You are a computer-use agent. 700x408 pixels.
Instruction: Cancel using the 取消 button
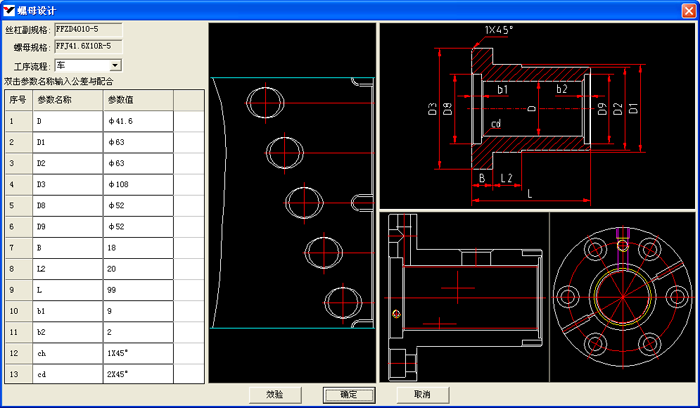421,394
